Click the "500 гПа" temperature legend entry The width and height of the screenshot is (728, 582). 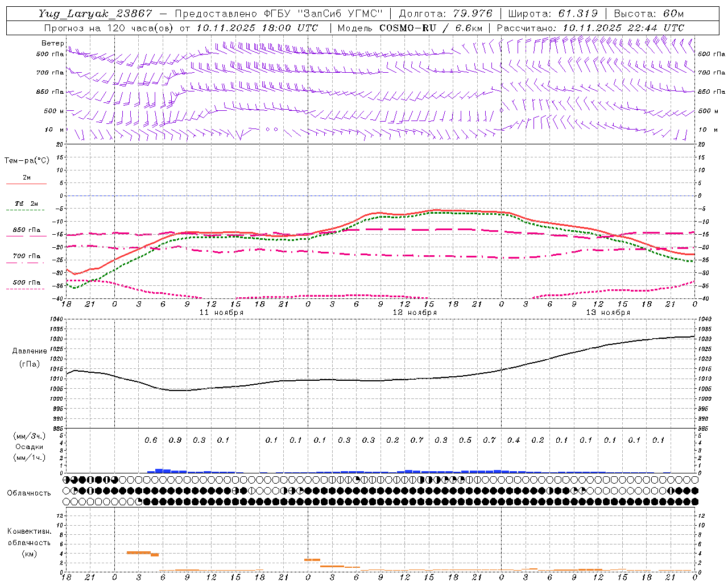click(x=27, y=282)
